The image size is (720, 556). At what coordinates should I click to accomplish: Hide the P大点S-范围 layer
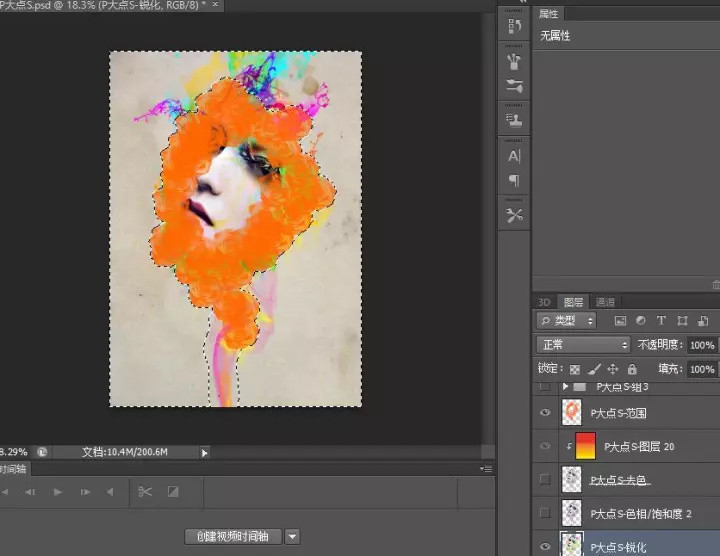tap(545, 413)
